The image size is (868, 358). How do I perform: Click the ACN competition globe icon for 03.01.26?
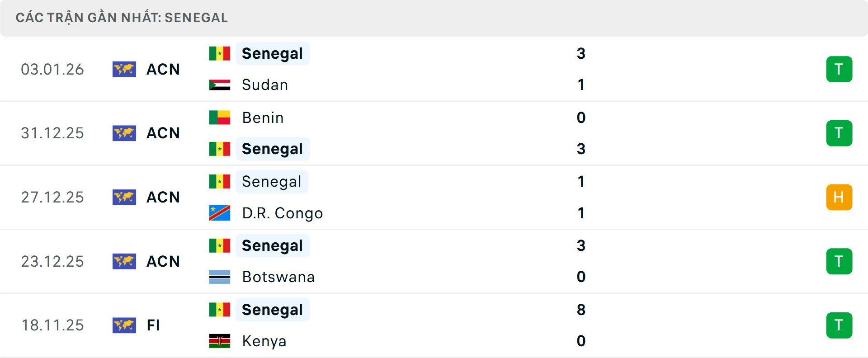click(124, 69)
